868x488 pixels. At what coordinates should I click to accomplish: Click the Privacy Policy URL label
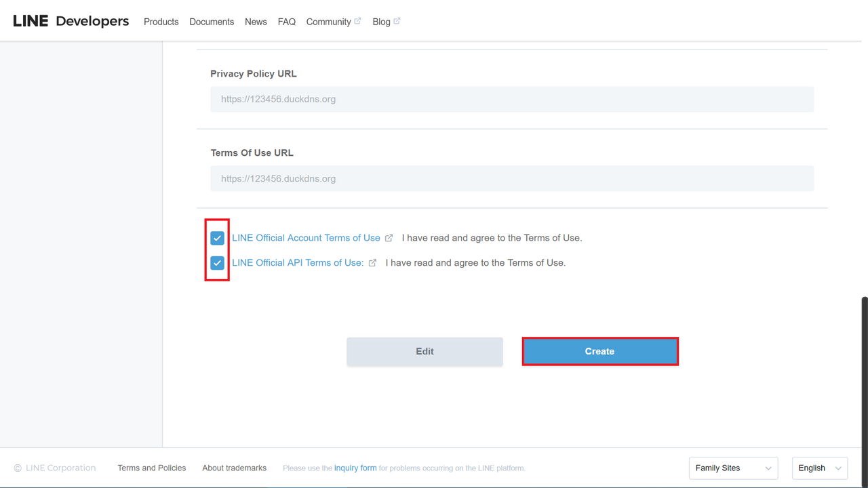click(x=254, y=74)
